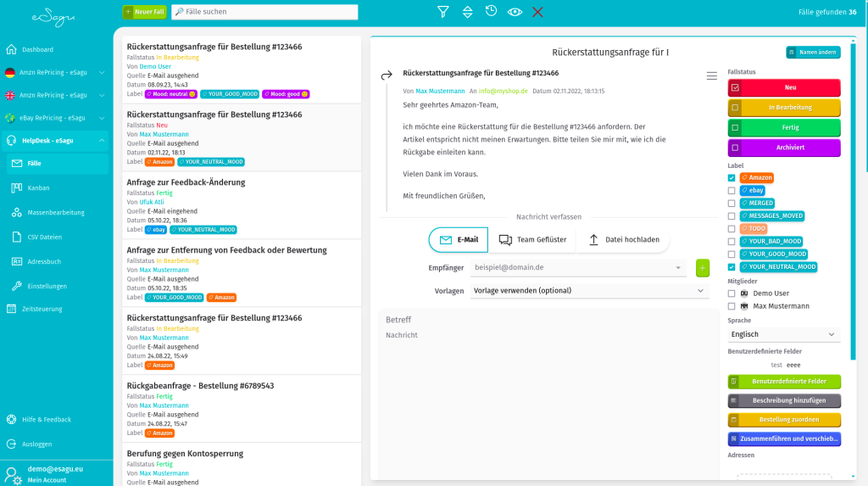This screenshot has width=868, height=486.
Task: Set case status to Fertig green bar
Action: pyautogui.click(x=784, y=128)
